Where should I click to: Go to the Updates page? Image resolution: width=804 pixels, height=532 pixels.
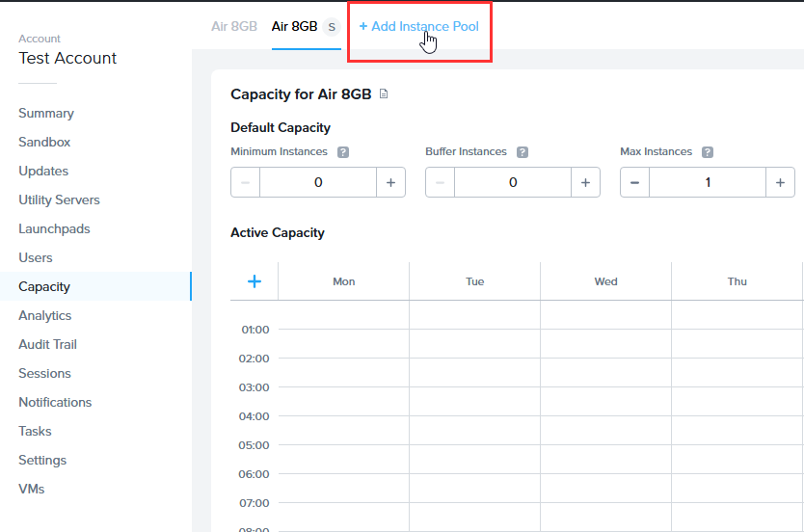pos(43,172)
